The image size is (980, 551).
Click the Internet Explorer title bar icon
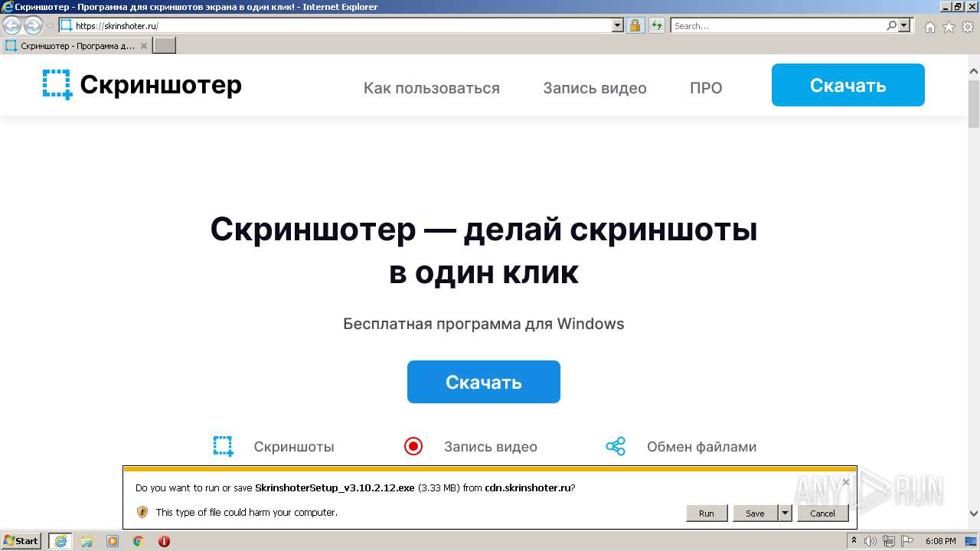(7, 7)
